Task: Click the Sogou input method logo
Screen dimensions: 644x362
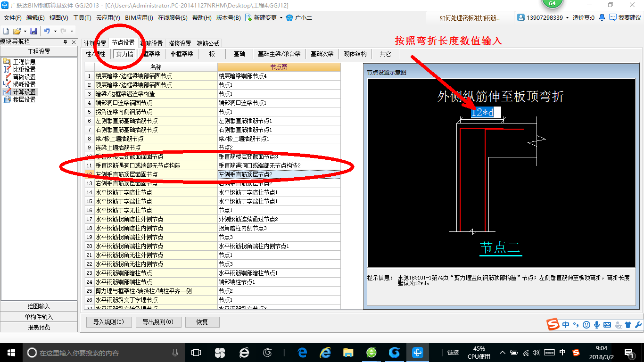Action: coord(553,325)
